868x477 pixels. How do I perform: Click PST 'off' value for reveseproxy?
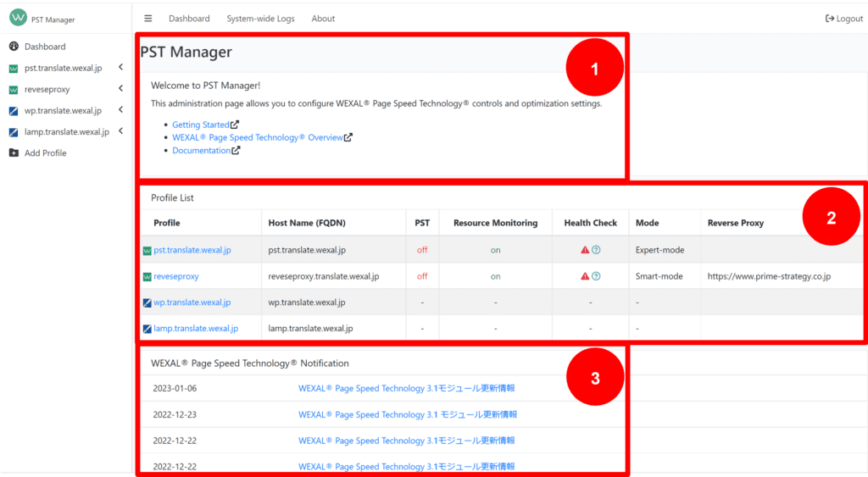[422, 276]
